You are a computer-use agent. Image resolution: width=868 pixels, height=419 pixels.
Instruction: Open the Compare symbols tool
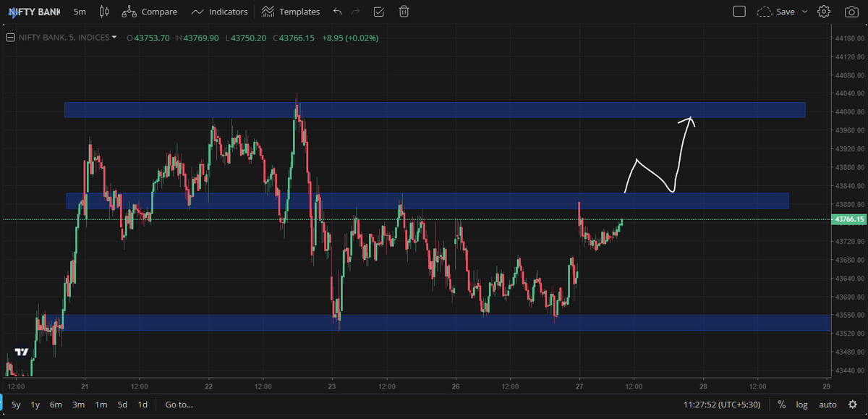coord(149,12)
